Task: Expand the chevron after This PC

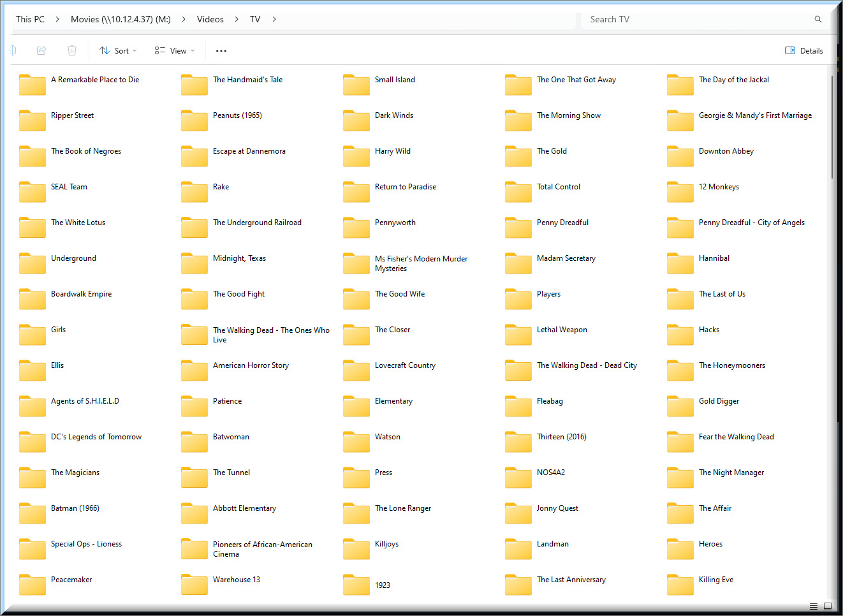Action: click(57, 19)
